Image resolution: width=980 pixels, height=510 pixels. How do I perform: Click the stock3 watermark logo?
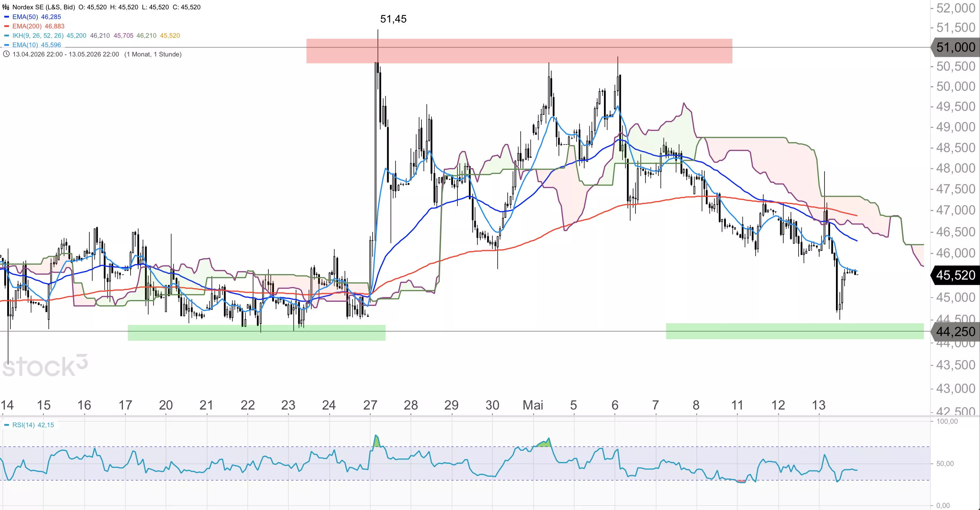click(x=45, y=366)
